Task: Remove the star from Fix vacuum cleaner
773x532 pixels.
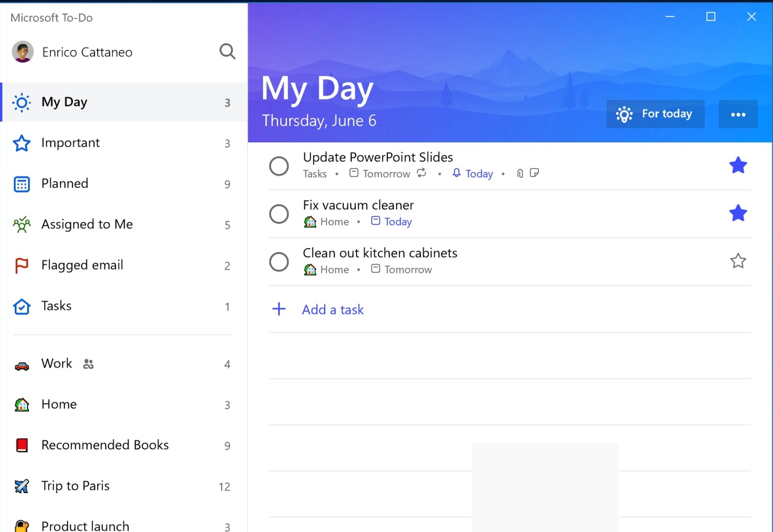Action: pyautogui.click(x=738, y=213)
